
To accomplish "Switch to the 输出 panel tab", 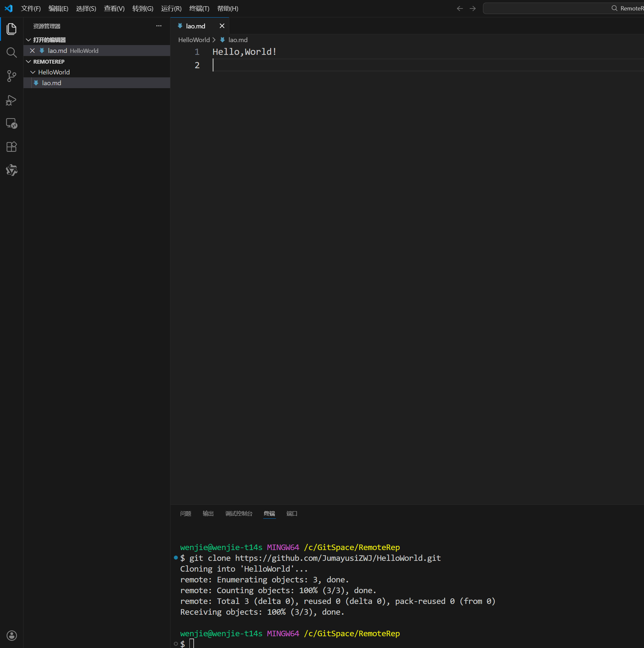I will tap(208, 514).
